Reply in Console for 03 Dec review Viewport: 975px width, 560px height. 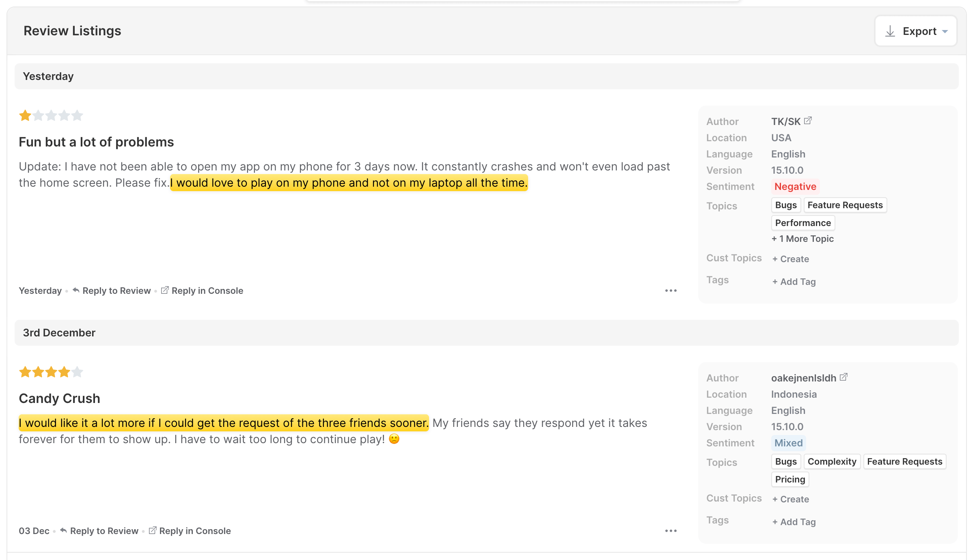click(x=190, y=531)
